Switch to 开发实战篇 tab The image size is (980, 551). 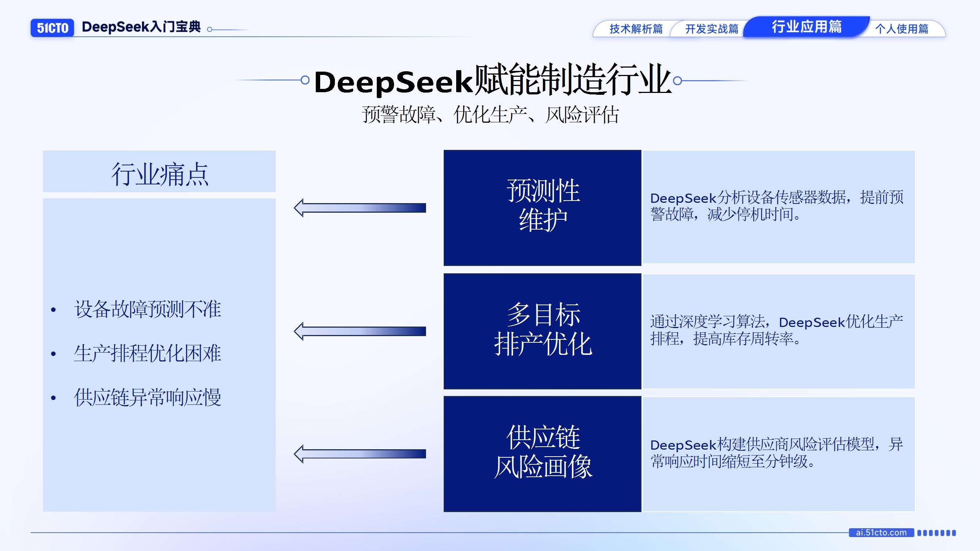pos(711,29)
